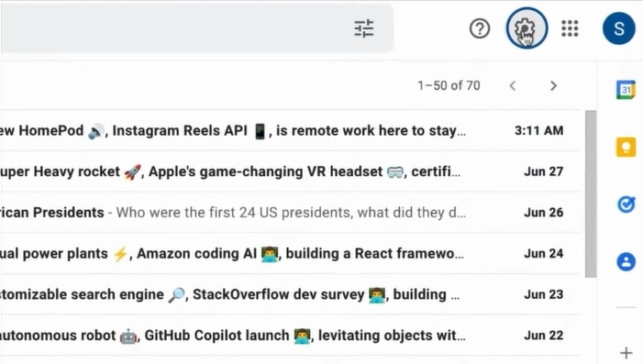
Task: Open email about HomePod and Instagram Reels API
Action: [x=291, y=130]
